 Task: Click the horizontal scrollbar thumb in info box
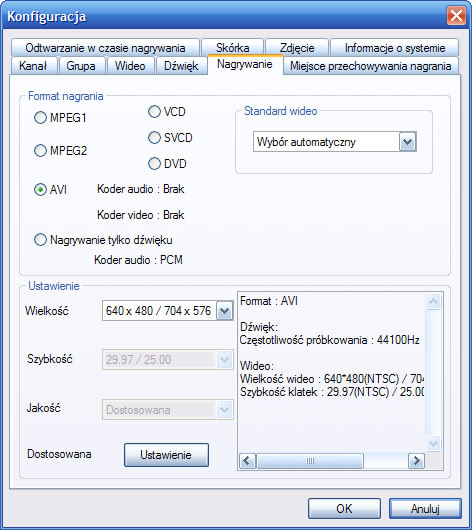point(310,461)
